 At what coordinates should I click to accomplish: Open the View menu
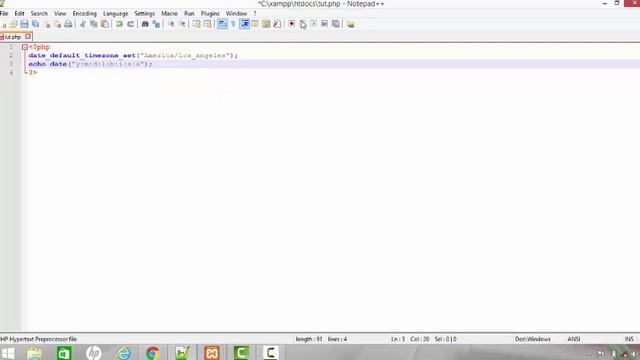coord(60,13)
